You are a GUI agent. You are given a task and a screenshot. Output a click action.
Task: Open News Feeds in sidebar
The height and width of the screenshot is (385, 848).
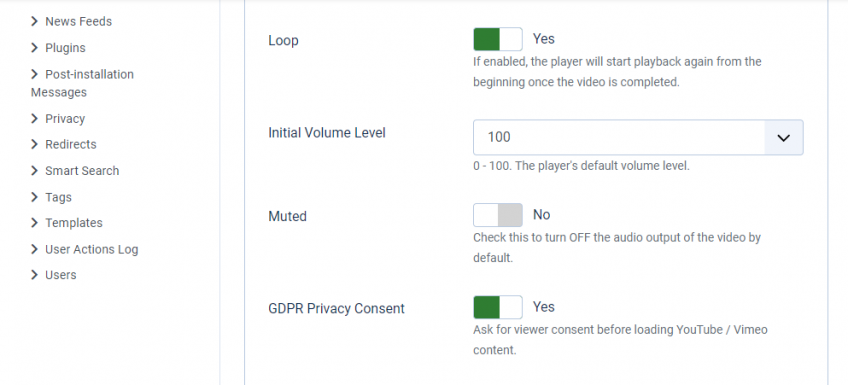point(78,22)
